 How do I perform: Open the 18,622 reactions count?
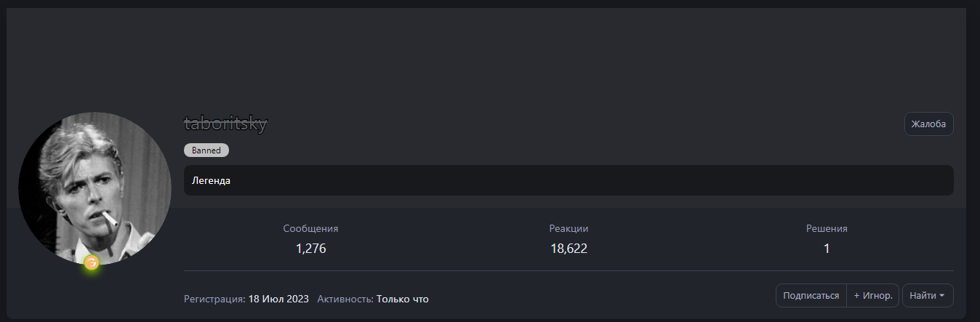tap(569, 249)
